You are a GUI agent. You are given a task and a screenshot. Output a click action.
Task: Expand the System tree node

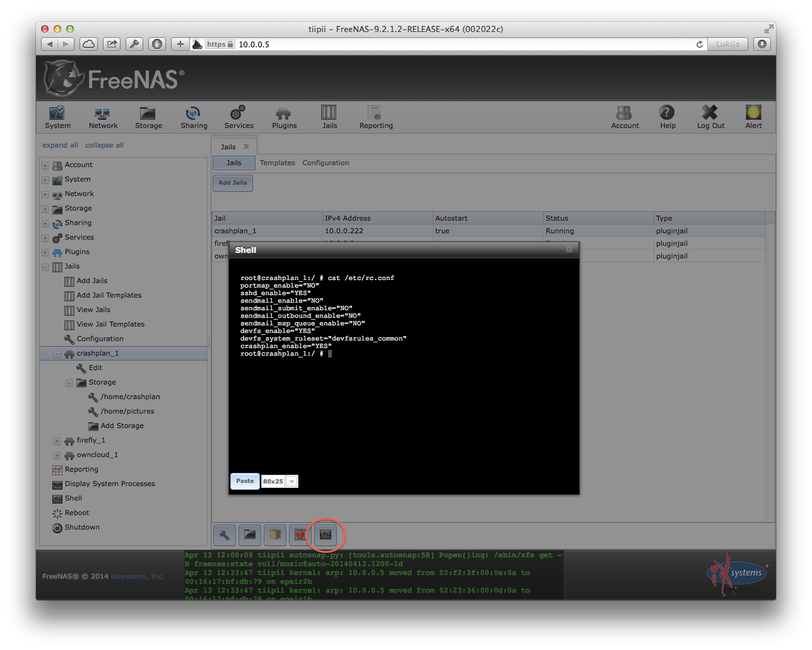click(x=45, y=180)
